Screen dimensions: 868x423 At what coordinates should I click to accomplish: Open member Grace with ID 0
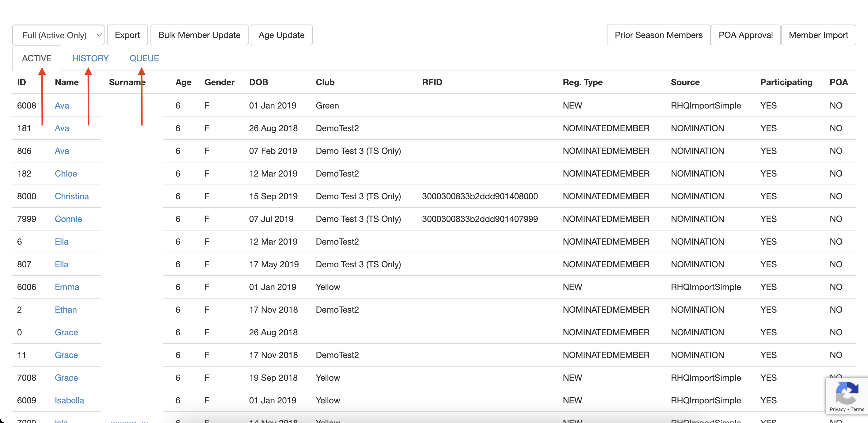67,332
